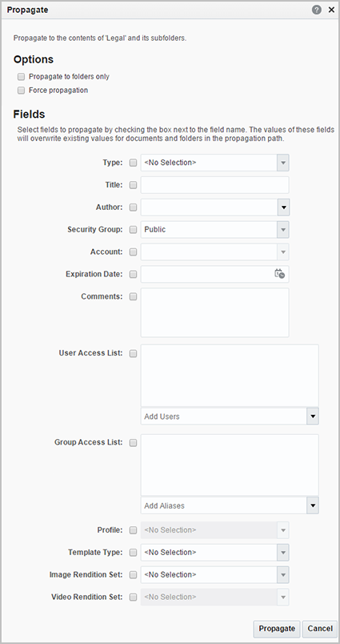Image resolution: width=340 pixels, height=644 pixels.
Task: Open the Author dropdown arrow
Action: point(283,207)
